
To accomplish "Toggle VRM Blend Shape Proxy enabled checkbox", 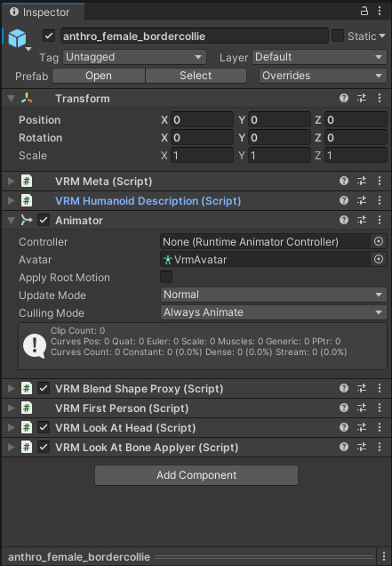I will (44, 388).
